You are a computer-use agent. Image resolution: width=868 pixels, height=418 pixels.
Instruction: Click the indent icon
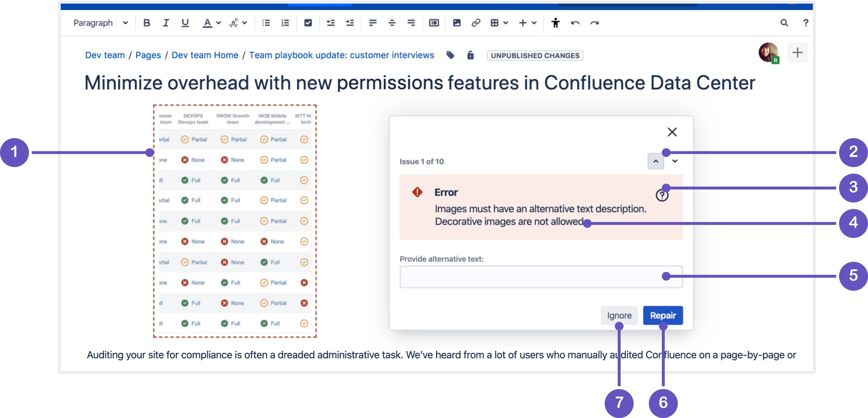coord(350,23)
